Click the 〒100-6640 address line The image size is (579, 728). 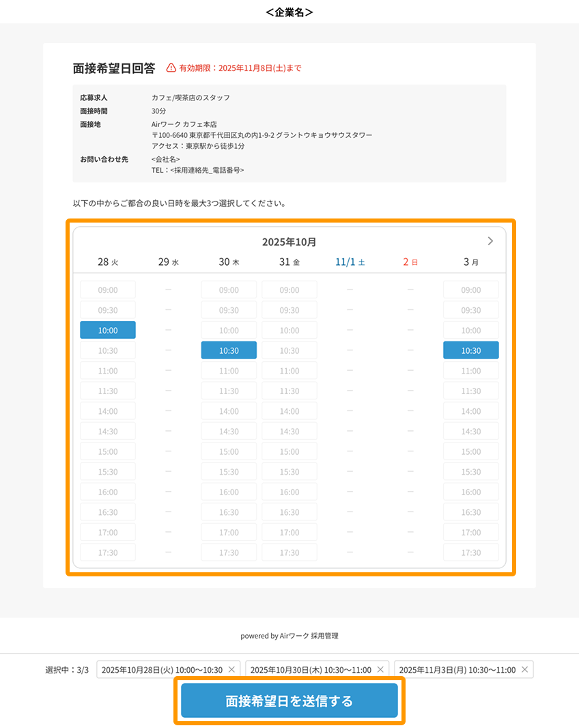pos(262,135)
